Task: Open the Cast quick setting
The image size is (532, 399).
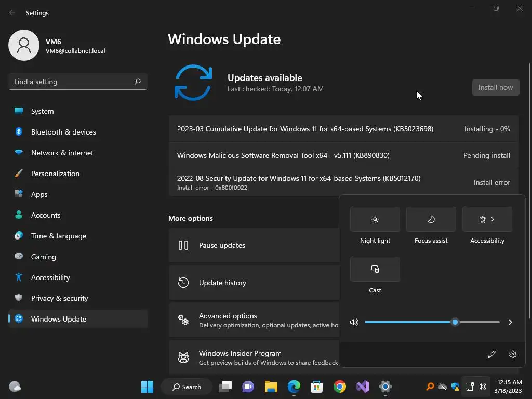Action: (x=375, y=269)
